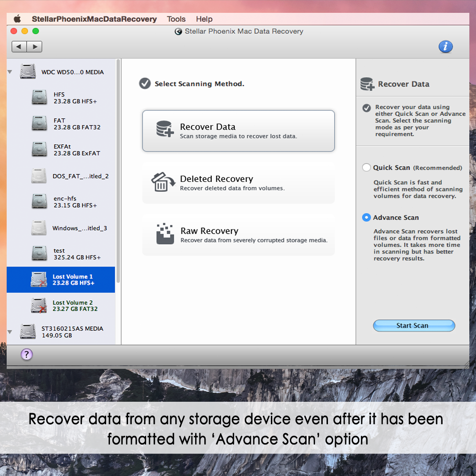
Task: Select the 'Windows_...itled_3' volume
Action: pyautogui.click(x=61, y=228)
